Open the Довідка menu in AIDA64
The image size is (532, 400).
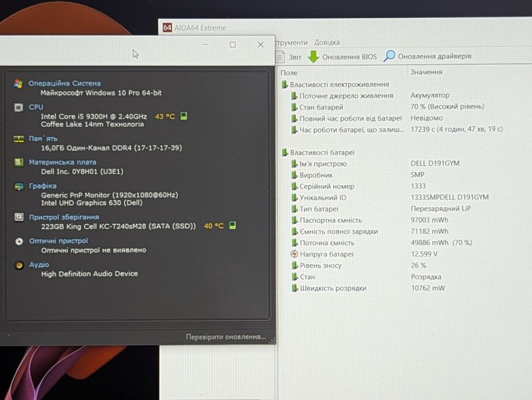(327, 43)
